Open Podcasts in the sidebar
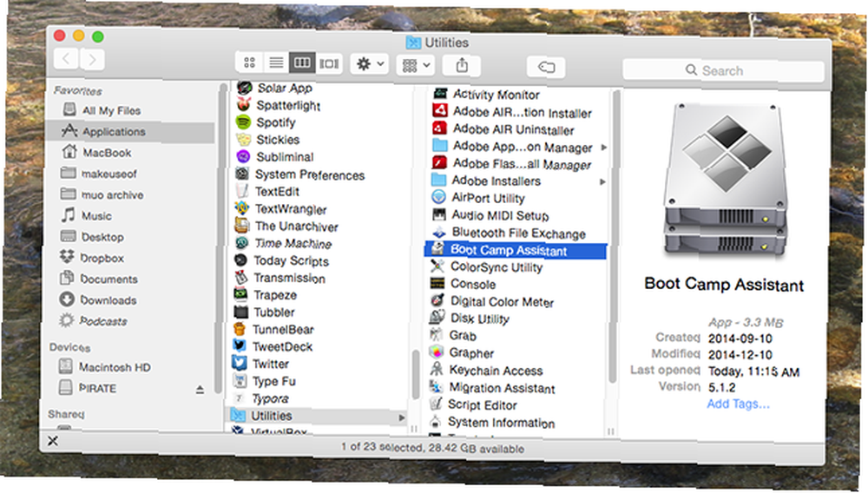The height and width of the screenshot is (493, 868). click(103, 321)
